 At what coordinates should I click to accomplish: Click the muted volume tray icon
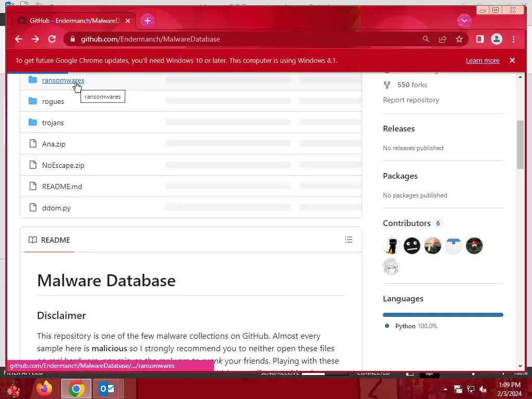483,389
